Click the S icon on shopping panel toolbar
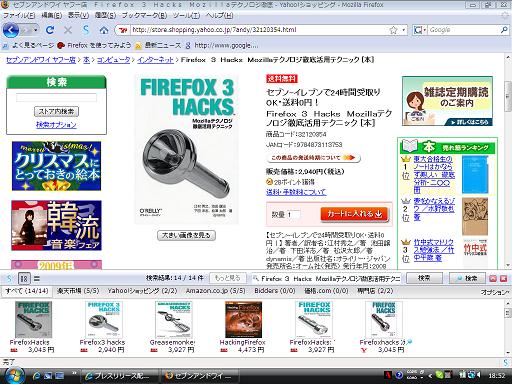This screenshot has height=384, width=512. coord(9,278)
